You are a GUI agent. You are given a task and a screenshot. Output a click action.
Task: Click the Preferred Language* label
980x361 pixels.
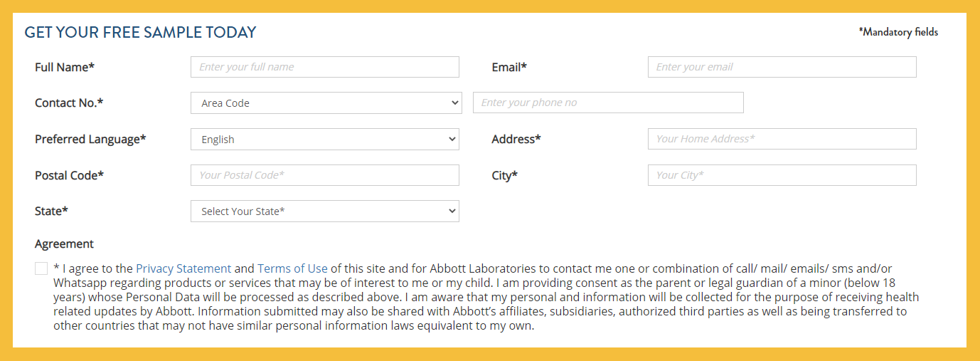pyautogui.click(x=90, y=140)
